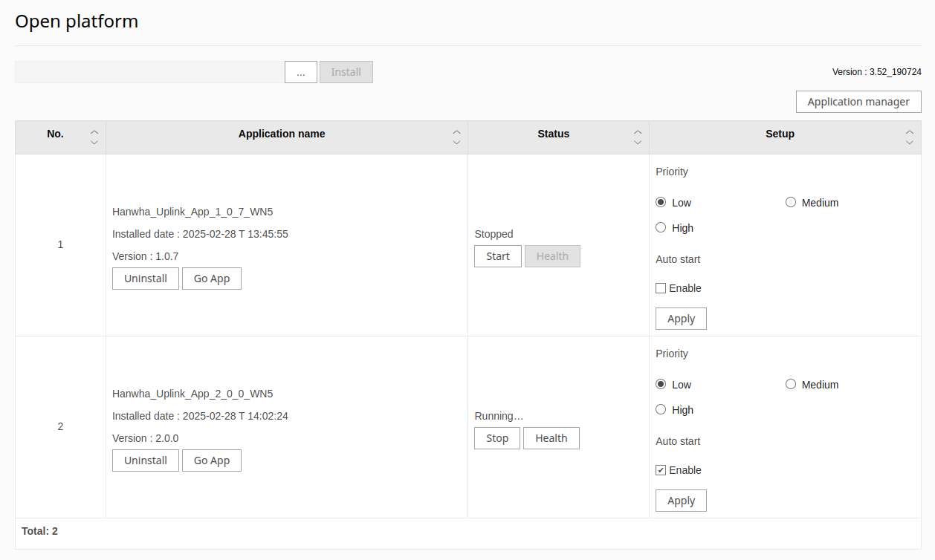Enable Auto start for the first application
935x560 pixels.
[660, 287]
